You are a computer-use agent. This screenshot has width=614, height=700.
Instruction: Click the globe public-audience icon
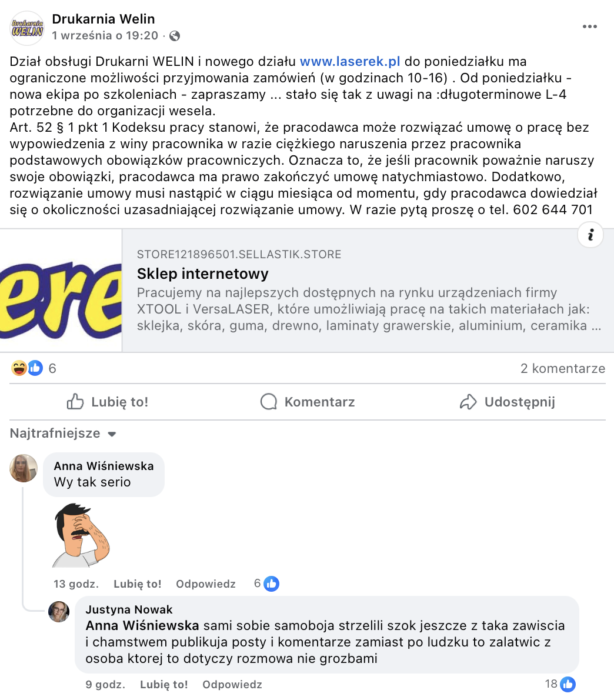pyautogui.click(x=175, y=36)
